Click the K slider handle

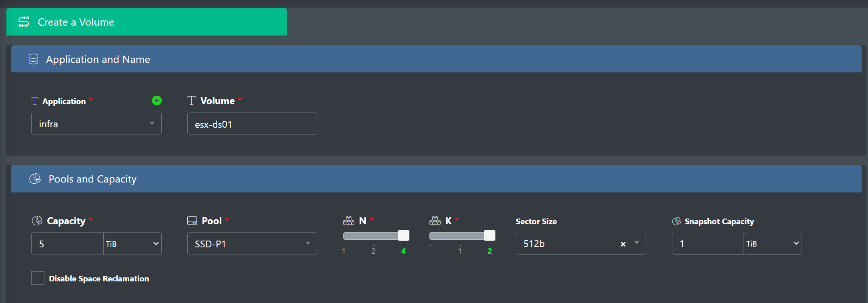coord(490,235)
